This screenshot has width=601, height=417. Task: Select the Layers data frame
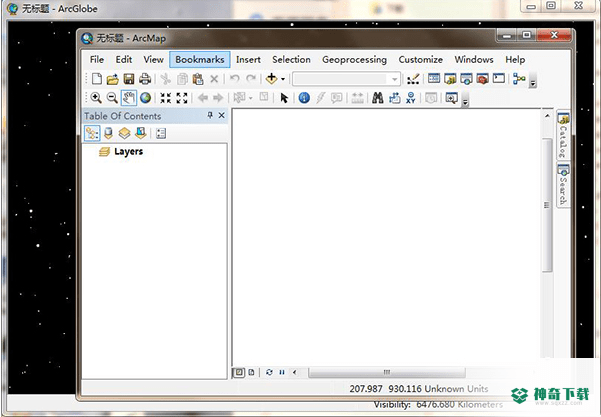click(128, 151)
